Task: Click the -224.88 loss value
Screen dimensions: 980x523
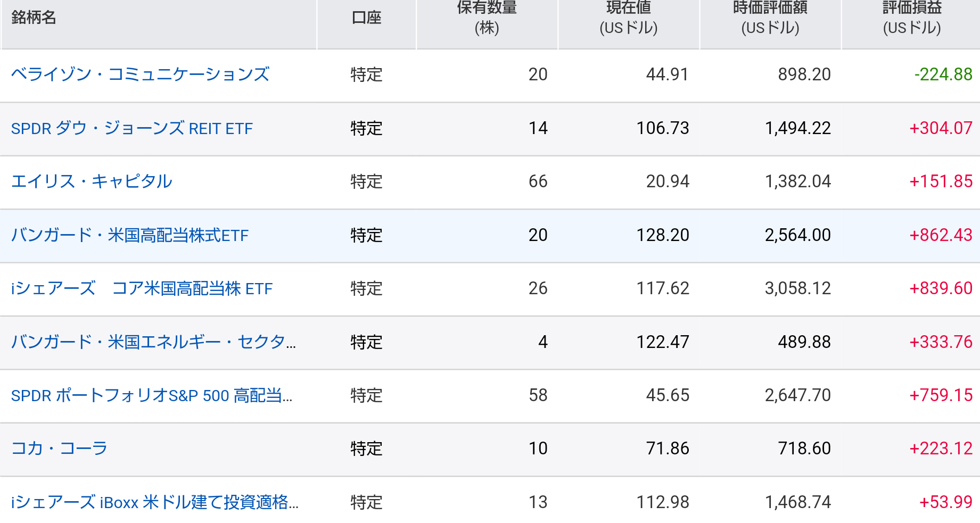Action: (943, 74)
